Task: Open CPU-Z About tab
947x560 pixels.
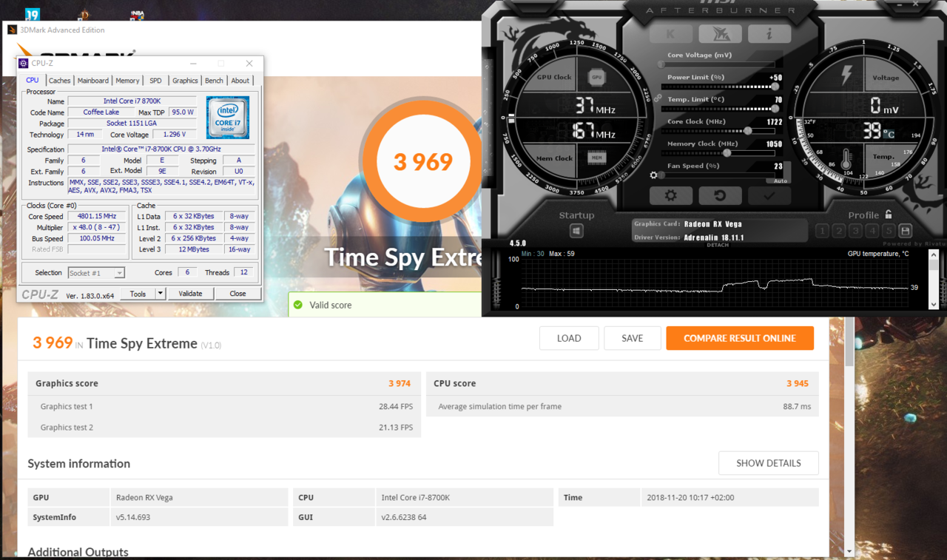Action: pos(240,81)
